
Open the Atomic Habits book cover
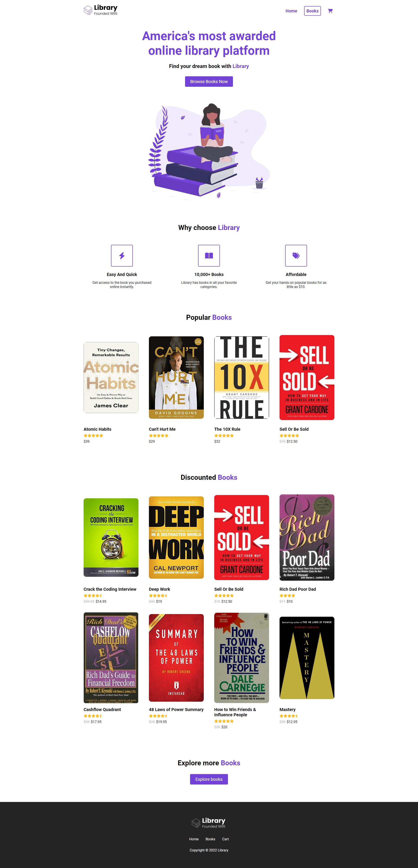[x=111, y=377]
